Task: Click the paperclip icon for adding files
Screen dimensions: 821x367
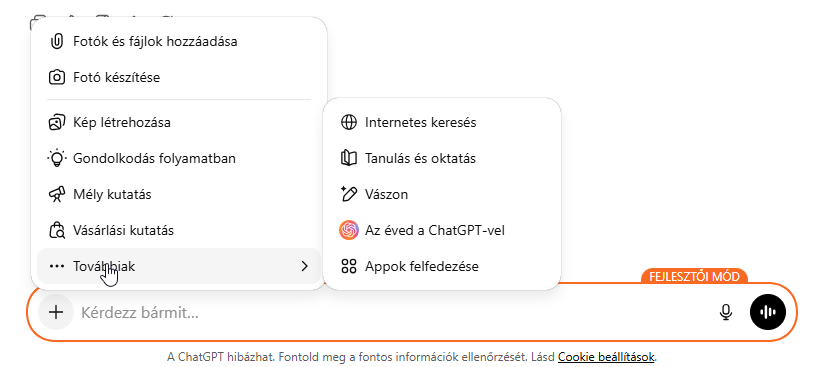Action: 56,41
